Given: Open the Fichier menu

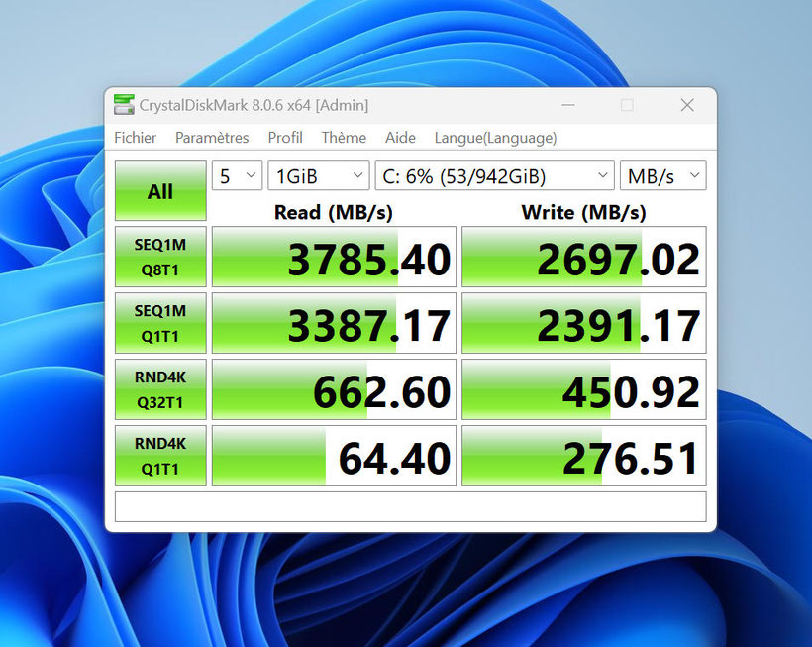Looking at the screenshot, I should point(135,138).
